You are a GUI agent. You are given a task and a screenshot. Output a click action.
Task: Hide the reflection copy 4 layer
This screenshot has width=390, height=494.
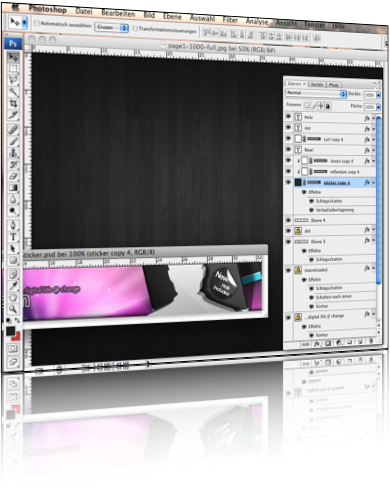click(x=289, y=171)
